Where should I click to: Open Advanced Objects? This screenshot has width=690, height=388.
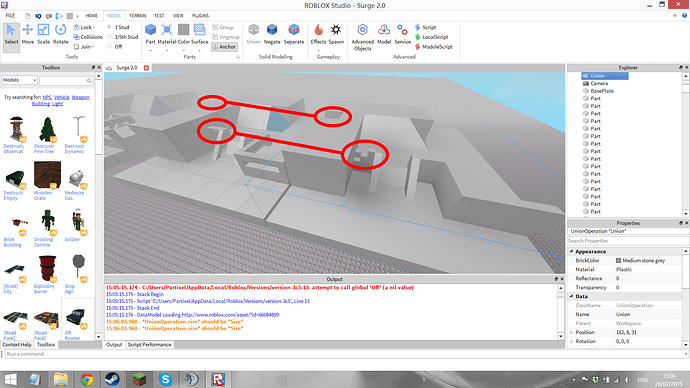pyautogui.click(x=363, y=37)
